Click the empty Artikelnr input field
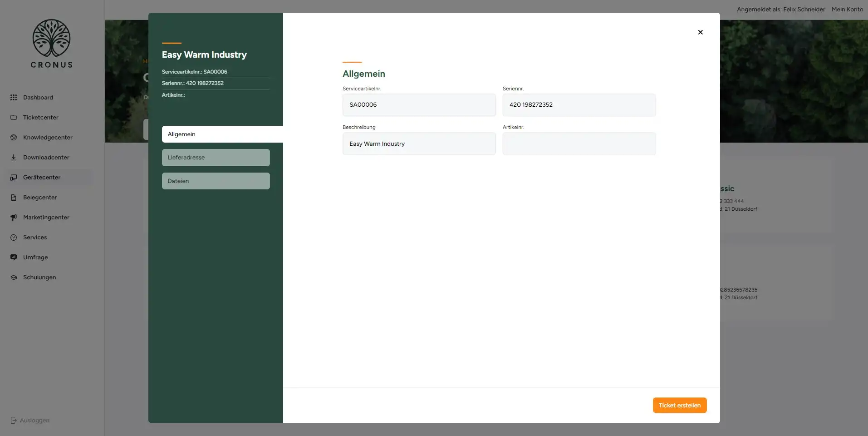The image size is (868, 436). 579,144
